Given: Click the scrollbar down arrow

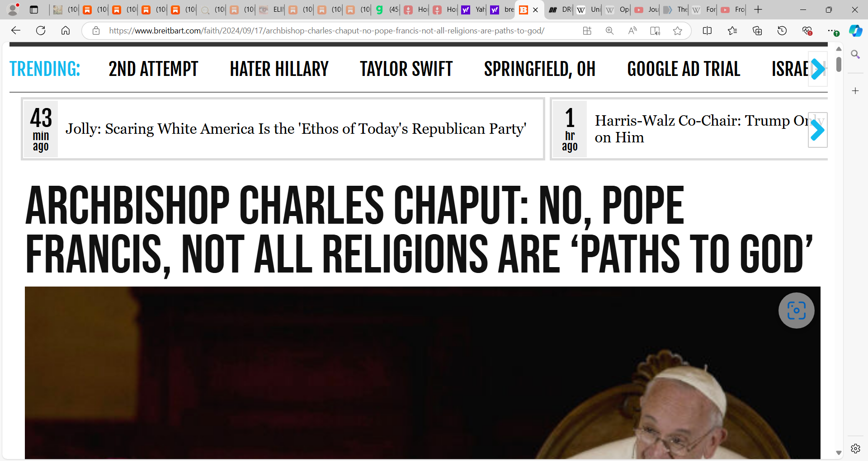Looking at the screenshot, I should 839,452.
